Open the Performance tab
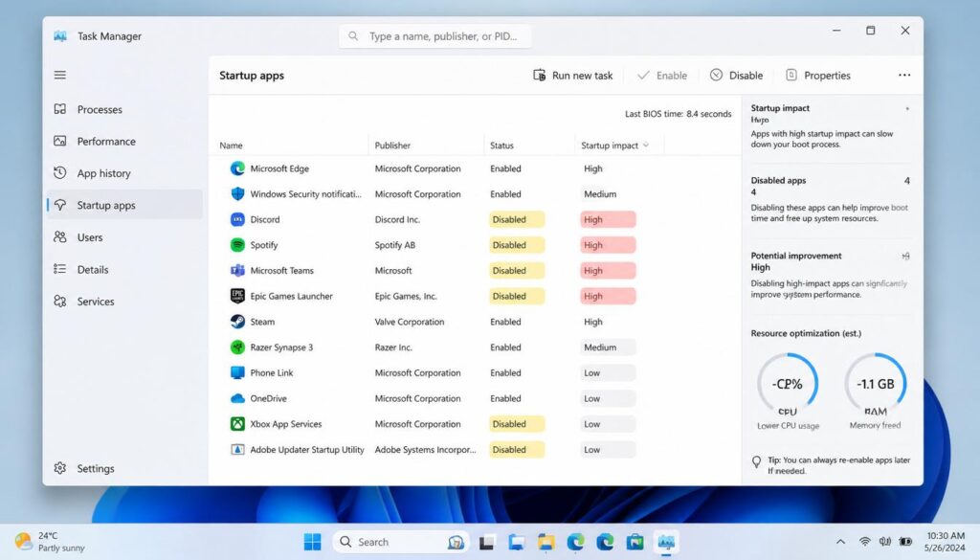Image resolution: width=980 pixels, height=560 pixels. tap(125, 142)
